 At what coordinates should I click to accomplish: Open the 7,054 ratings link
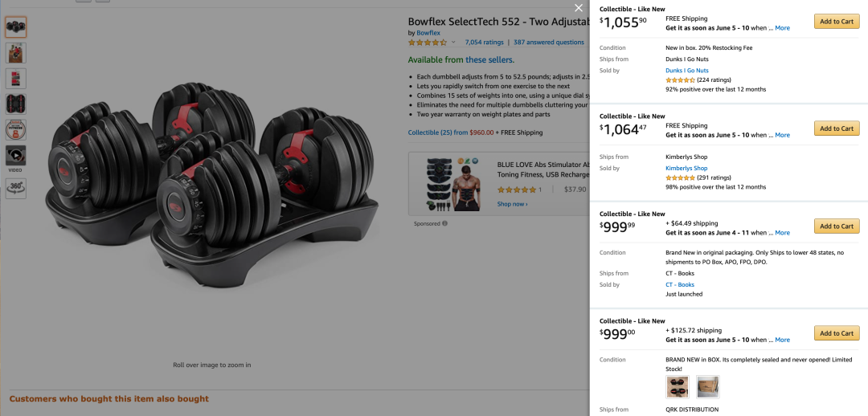(485, 42)
